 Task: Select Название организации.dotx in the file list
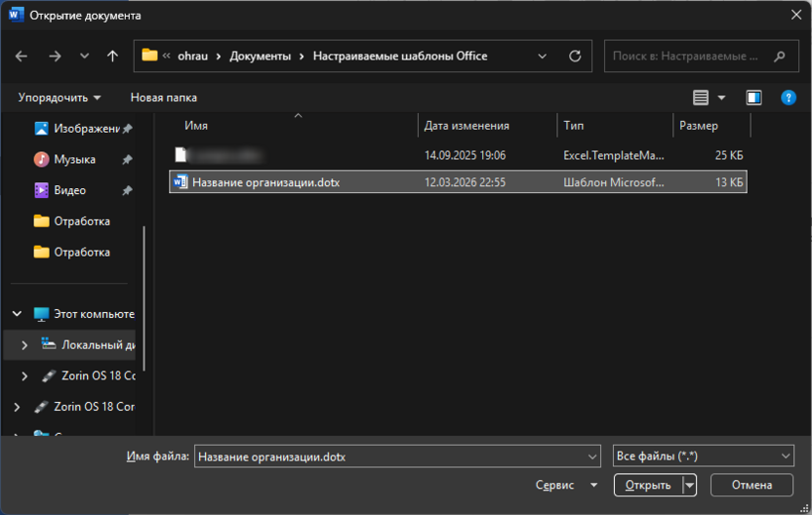459,181
